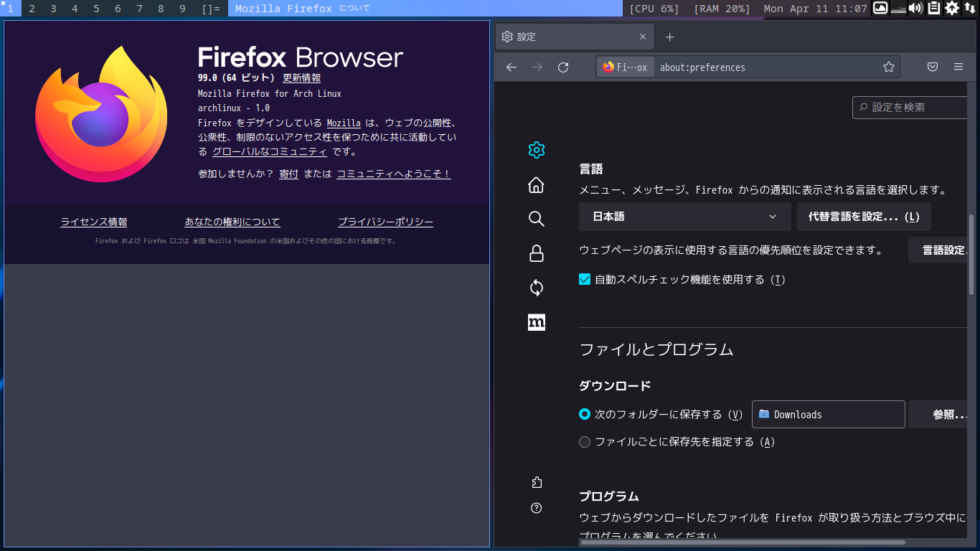Screen dimensions: 980x551
Task: Open Extensions and Themes puzzle icon
Action: 536,482
